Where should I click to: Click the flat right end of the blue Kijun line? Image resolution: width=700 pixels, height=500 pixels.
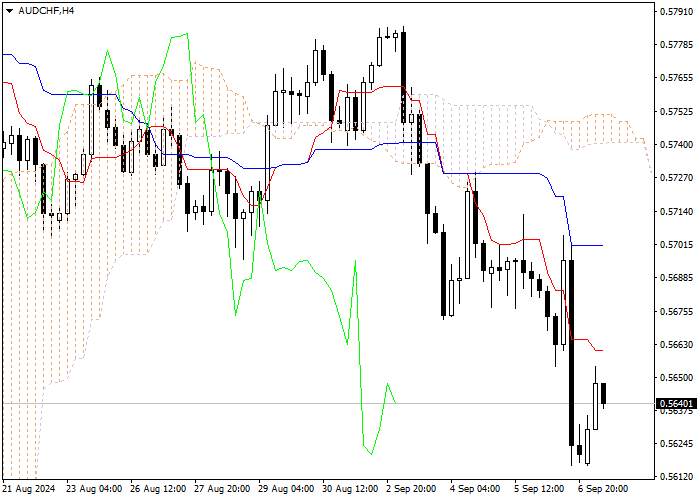pyautogui.click(x=588, y=245)
